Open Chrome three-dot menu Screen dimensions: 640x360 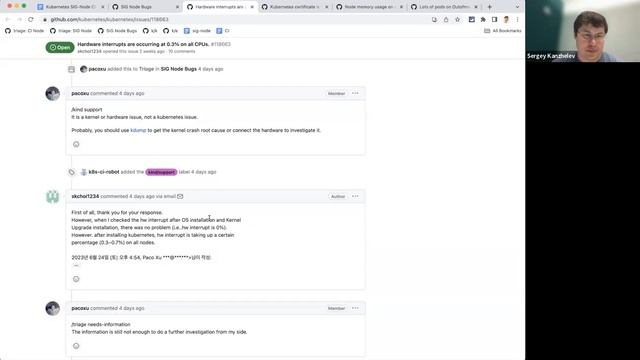click(517, 19)
